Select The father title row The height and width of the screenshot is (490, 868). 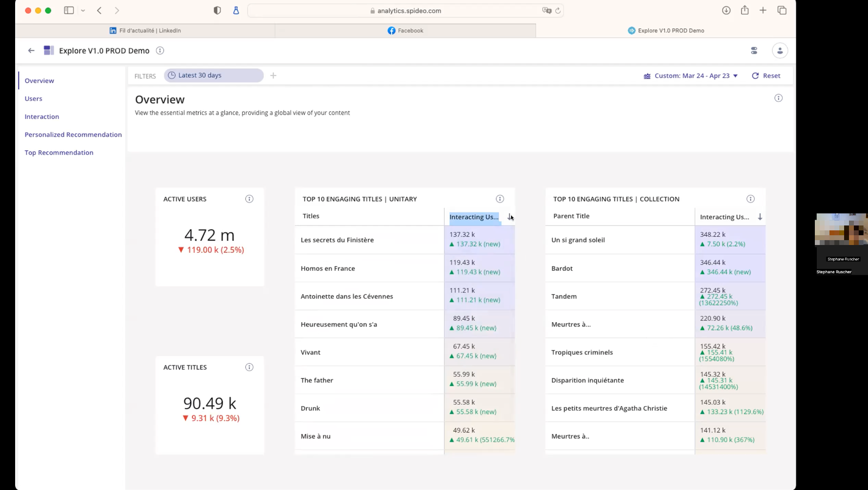pos(405,380)
